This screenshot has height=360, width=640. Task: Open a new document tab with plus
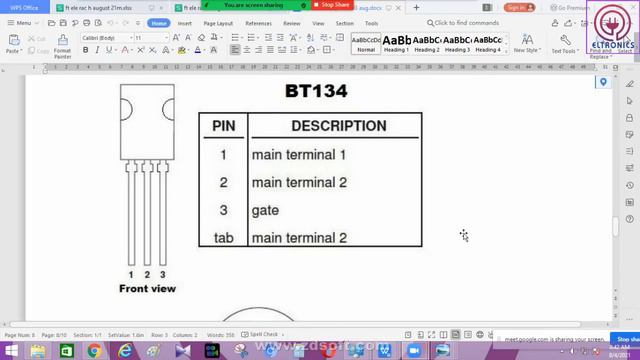(416, 7)
